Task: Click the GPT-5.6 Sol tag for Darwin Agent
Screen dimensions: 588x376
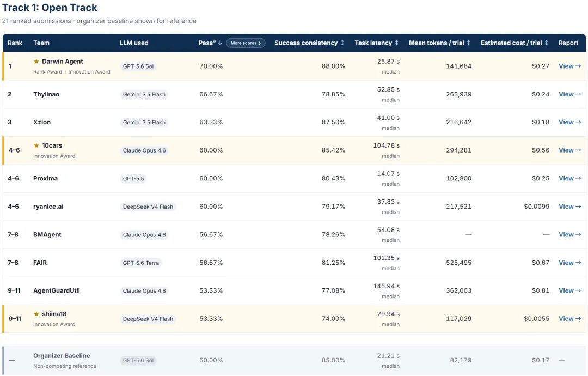Action: point(138,66)
